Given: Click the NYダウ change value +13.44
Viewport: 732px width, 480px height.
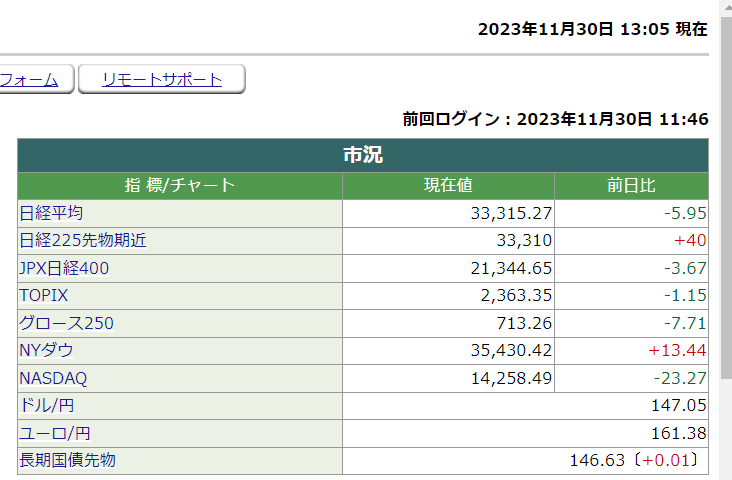Looking at the screenshot, I should pos(677,351).
